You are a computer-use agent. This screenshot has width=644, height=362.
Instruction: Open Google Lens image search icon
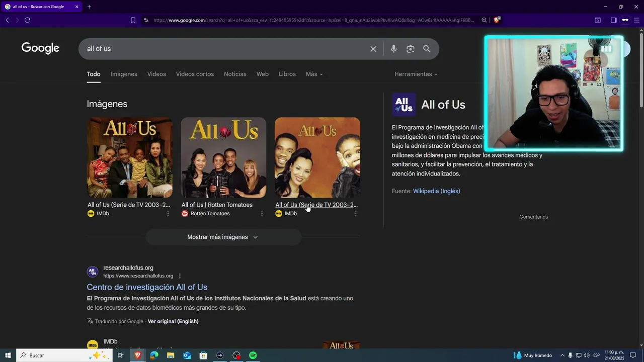[411, 49]
